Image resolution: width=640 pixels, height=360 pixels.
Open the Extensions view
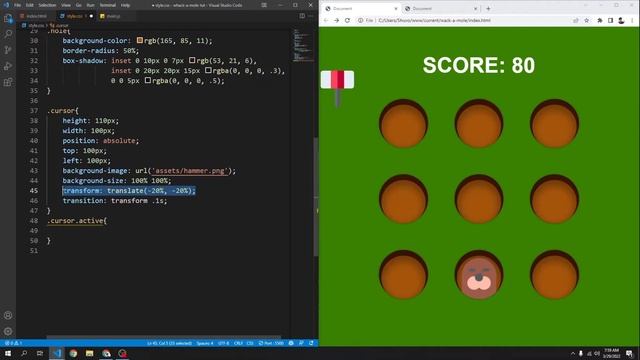8,82
